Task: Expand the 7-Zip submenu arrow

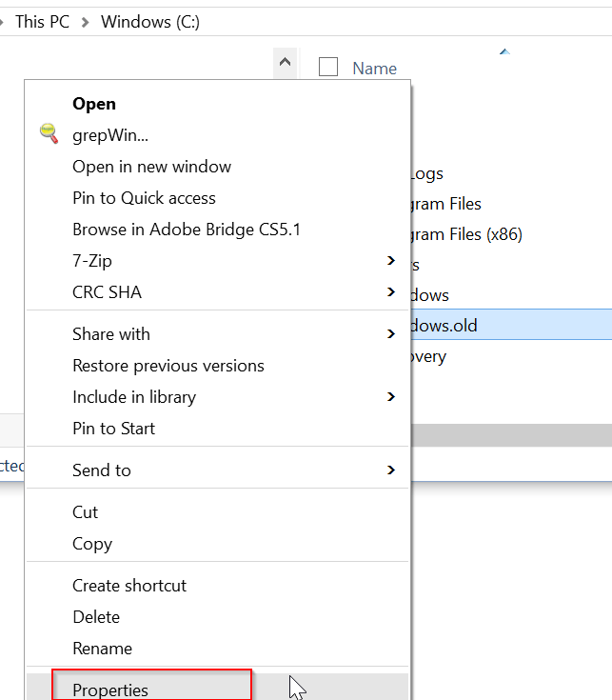Action: click(x=391, y=261)
